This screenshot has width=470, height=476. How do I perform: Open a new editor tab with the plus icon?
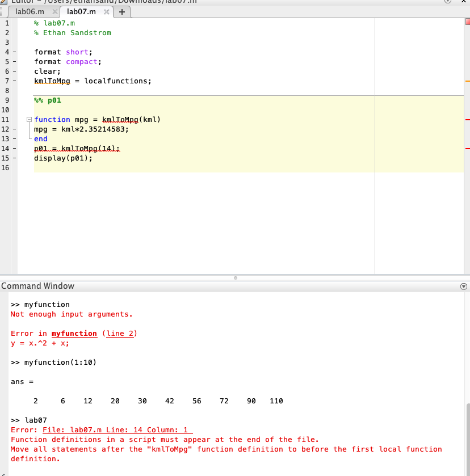pyautogui.click(x=122, y=11)
